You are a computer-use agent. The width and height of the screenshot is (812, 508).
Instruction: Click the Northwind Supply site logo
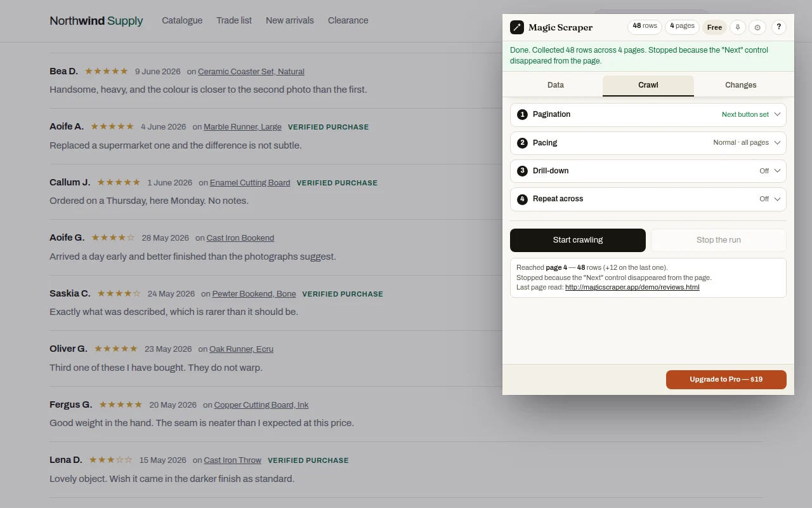96,21
